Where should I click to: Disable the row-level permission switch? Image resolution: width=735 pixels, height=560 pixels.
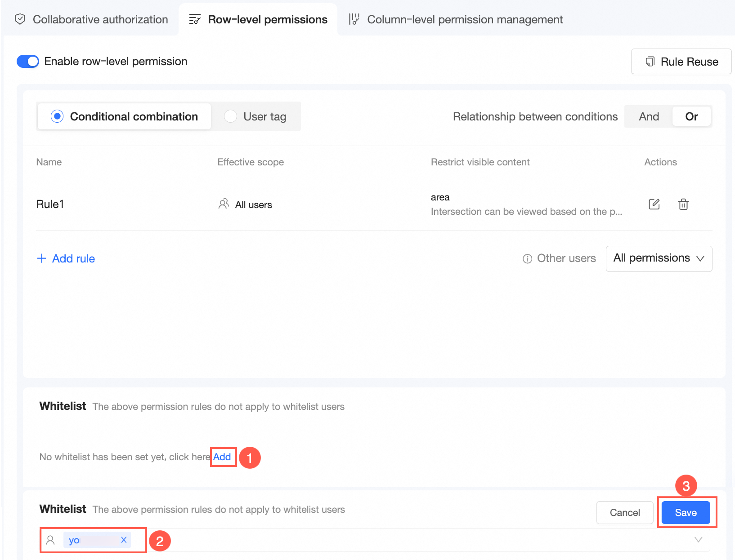point(28,62)
